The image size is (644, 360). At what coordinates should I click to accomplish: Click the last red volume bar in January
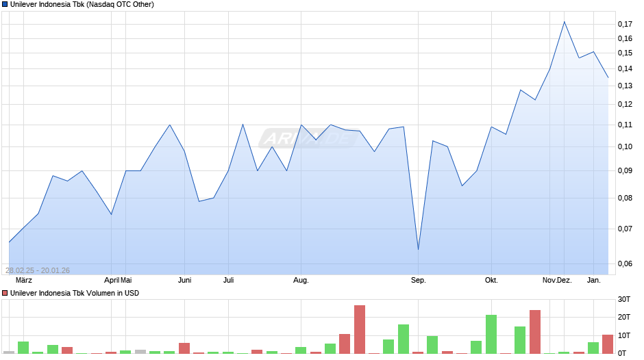pos(608,344)
